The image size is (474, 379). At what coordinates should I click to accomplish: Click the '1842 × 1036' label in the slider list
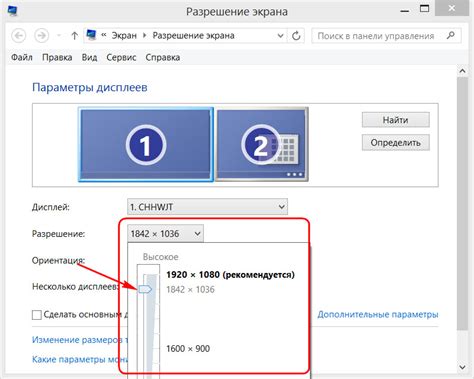coord(190,289)
